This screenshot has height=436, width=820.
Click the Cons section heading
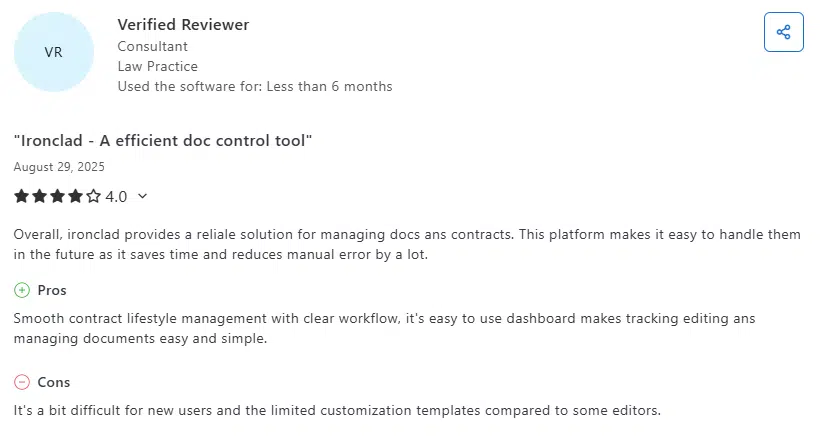[54, 382]
